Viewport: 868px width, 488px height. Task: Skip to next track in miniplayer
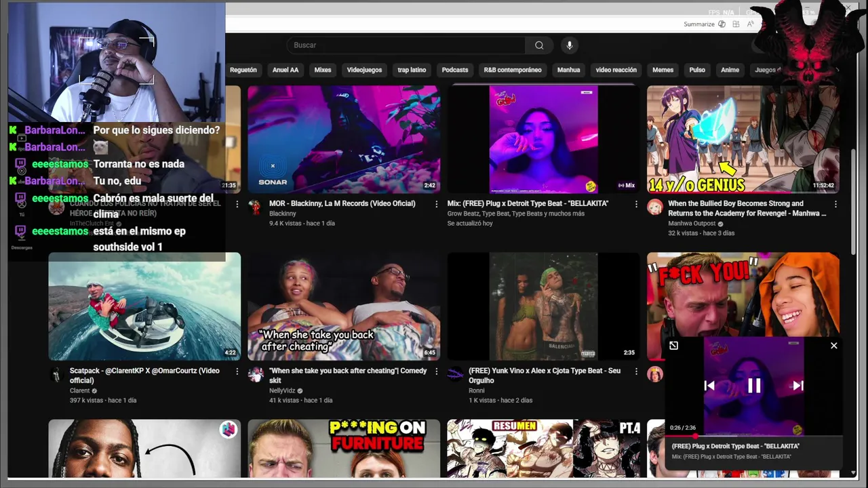click(798, 386)
